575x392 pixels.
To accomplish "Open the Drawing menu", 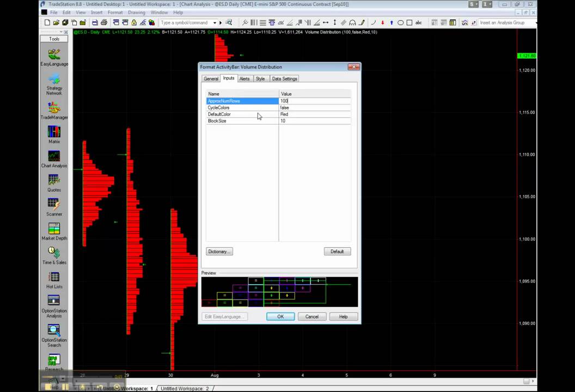I will [x=137, y=13].
